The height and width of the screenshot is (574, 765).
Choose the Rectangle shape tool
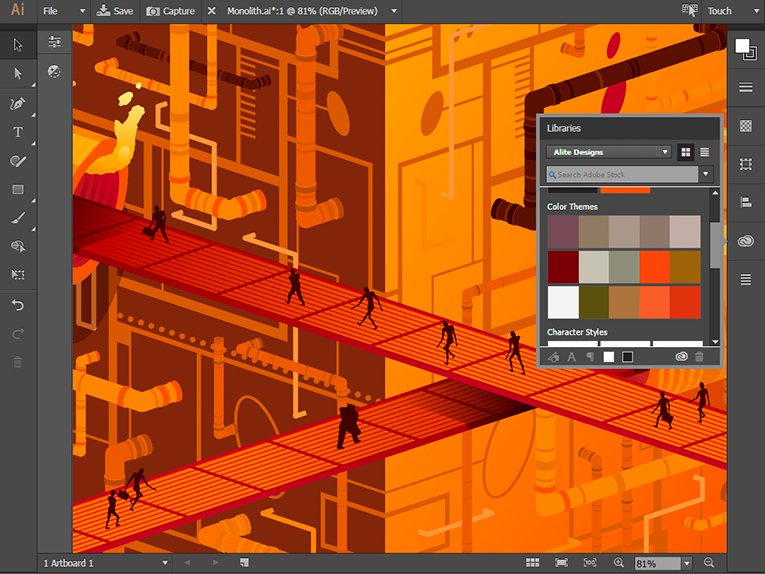[18, 189]
